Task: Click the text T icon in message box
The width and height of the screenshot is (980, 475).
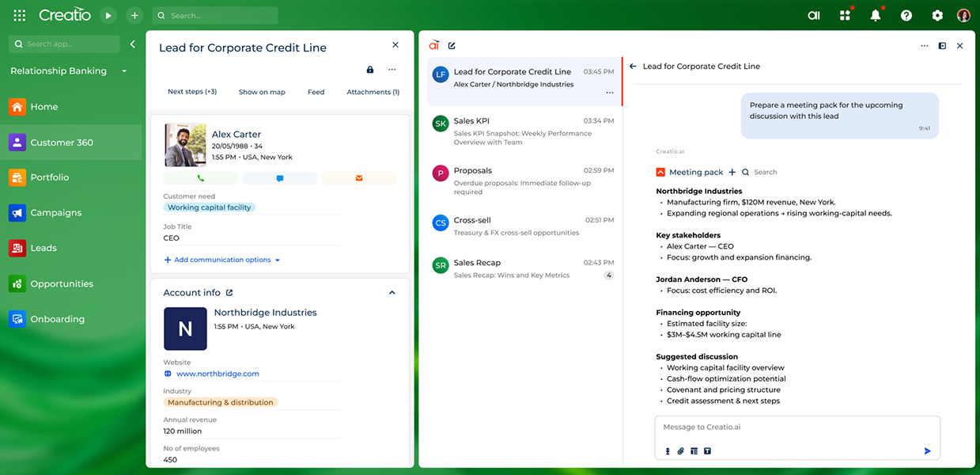Action: (x=707, y=451)
